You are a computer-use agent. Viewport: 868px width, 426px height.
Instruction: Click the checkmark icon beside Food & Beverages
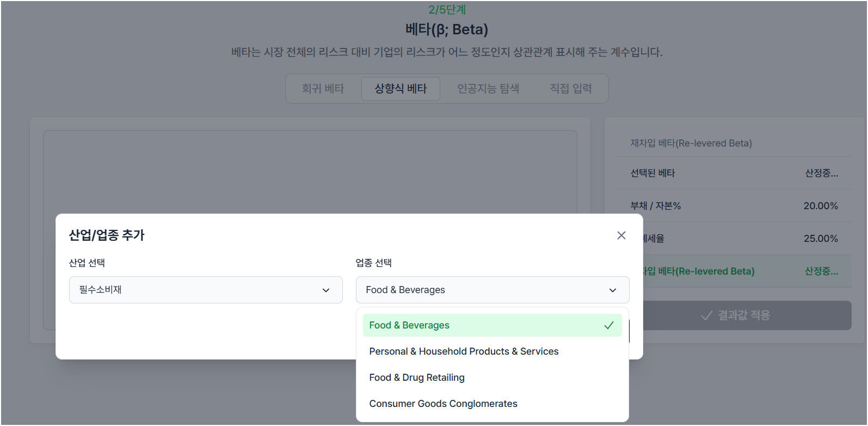point(608,325)
